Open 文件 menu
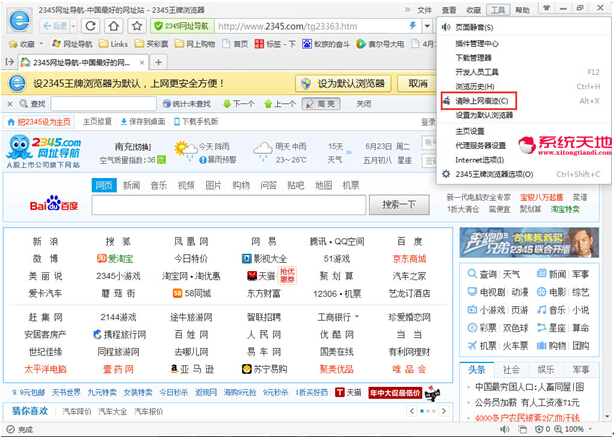614x439 pixels. [424, 10]
